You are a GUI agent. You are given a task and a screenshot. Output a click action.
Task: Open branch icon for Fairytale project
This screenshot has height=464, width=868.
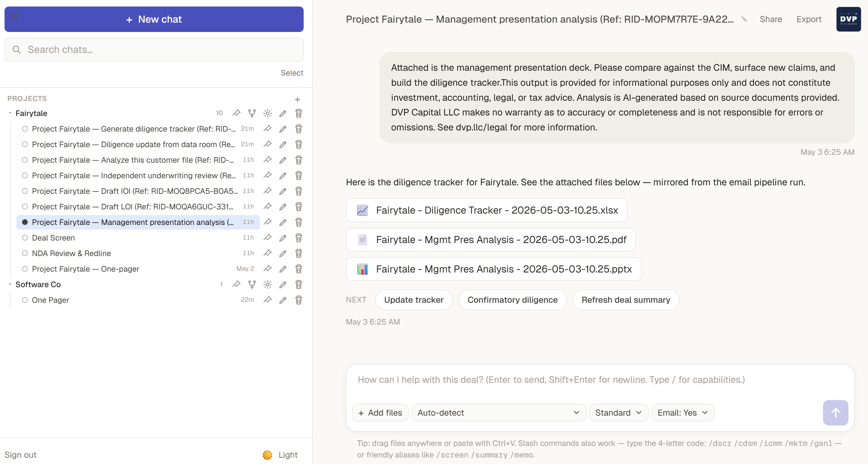click(x=252, y=113)
